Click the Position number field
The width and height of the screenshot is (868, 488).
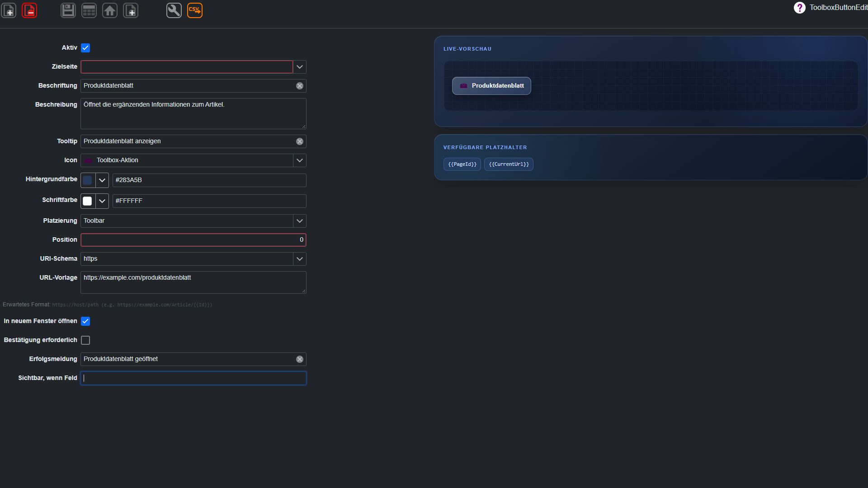(x=193, y=240)
